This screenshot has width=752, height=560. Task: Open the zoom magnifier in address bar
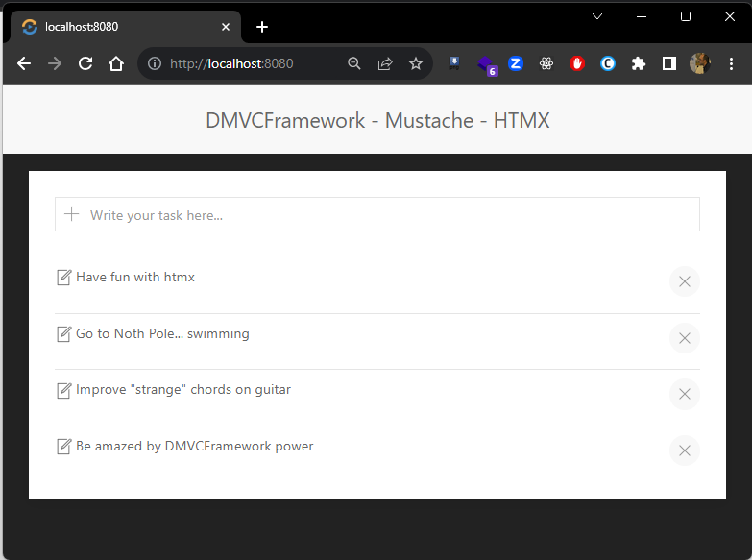354,63
